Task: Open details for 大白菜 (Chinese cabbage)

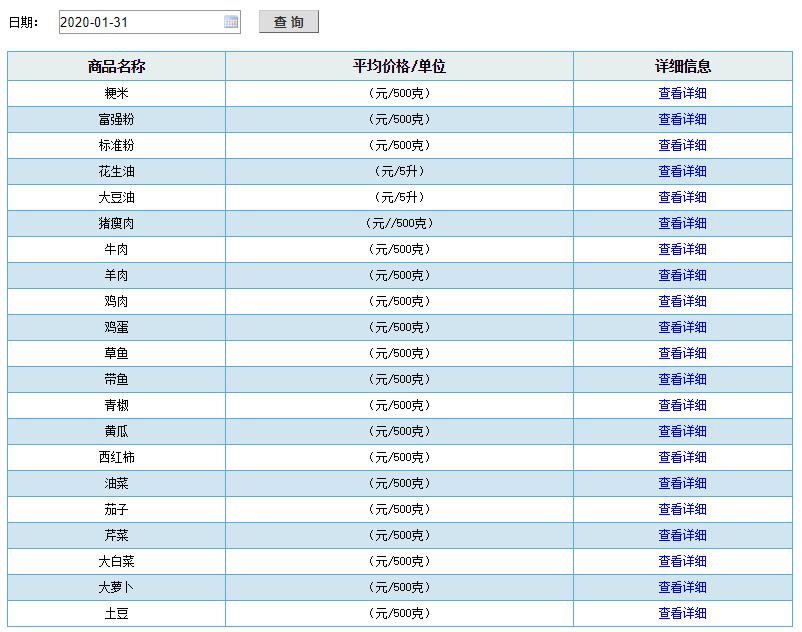Action: [x=683, y=560]
